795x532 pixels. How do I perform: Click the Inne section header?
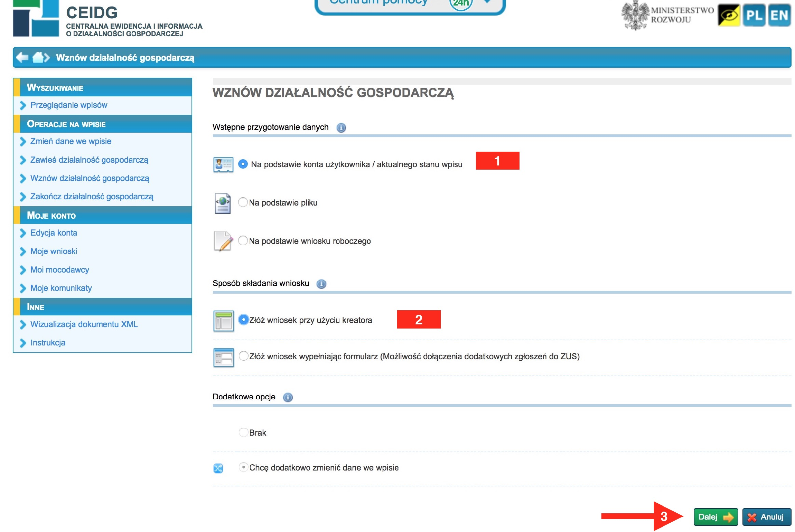point(103,307)
